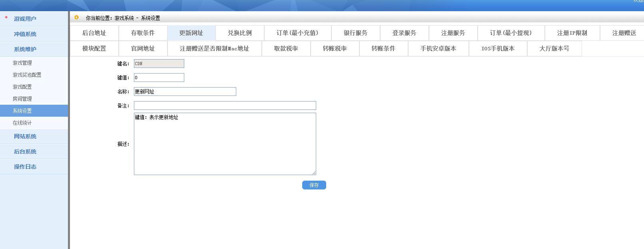The height and width of the screenshot is (249, 644).
Task: Switch to the 兑换比例 tab
Action: tap(240, 33)
